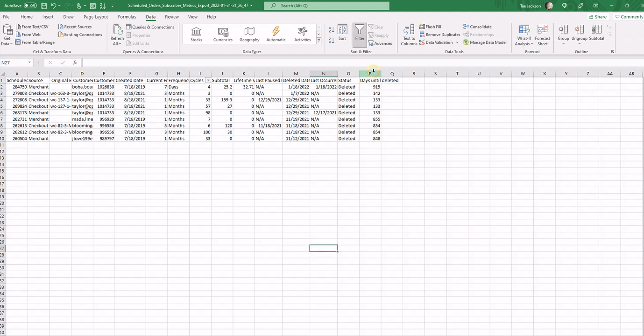
Task: Click the Refresh All icon
Action: tap(117, 29)
